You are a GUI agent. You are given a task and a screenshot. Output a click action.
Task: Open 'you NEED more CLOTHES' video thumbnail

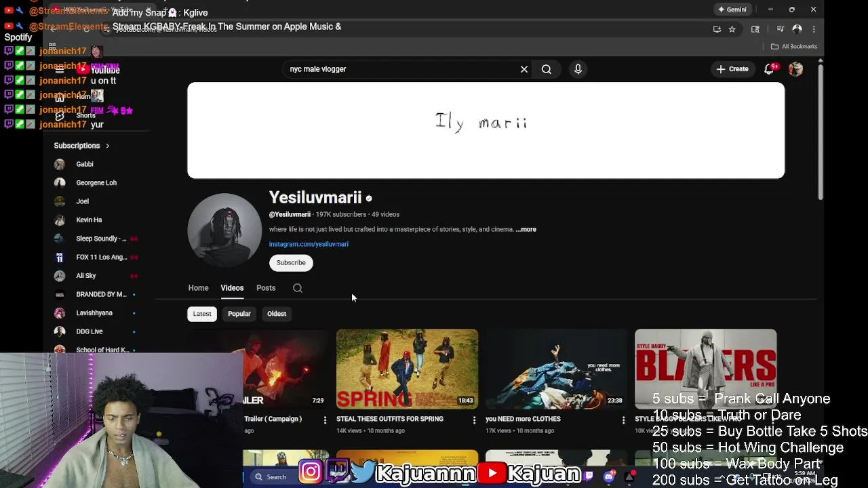[556, 369]
